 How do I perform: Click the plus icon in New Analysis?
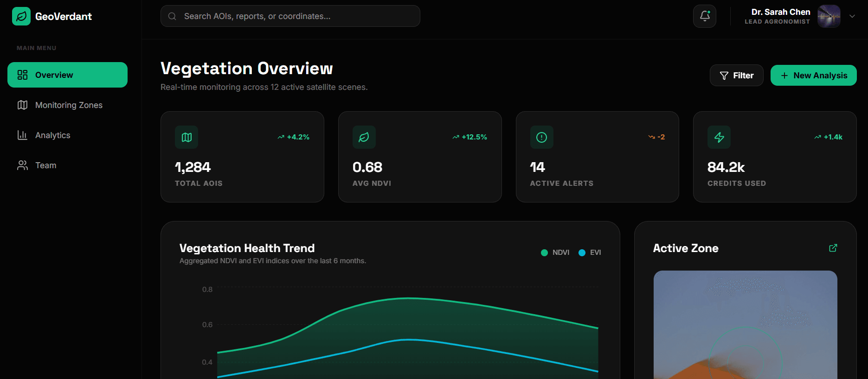pyautogui.click(x=784, y=76)
